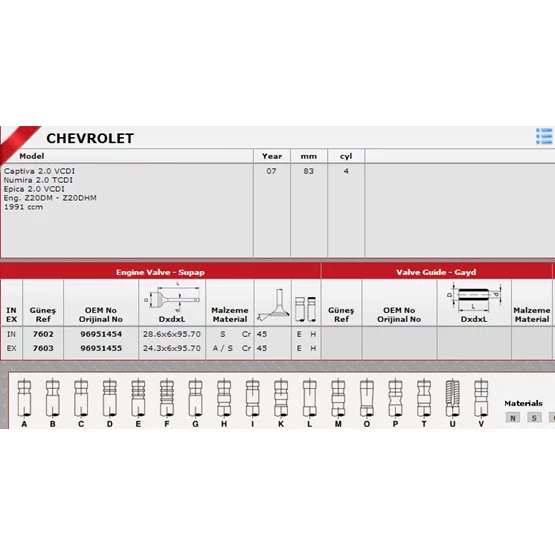Screen dimensions: 555x555
Task: Click the Model column header
Action: click(32, 156)
